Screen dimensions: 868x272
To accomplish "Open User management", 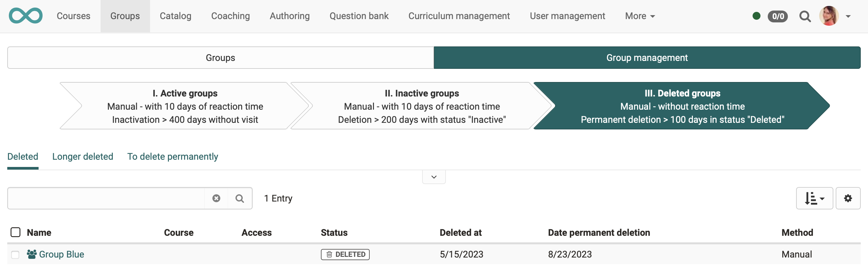I will pos(568,16).
